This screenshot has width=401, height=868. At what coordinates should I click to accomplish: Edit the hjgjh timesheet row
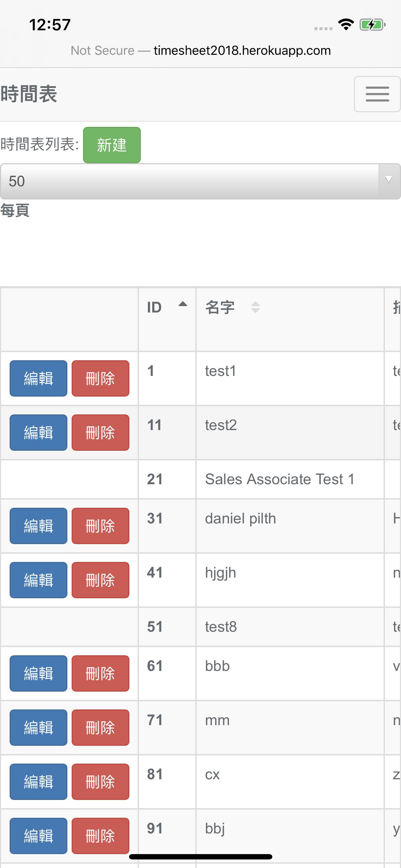38,580
